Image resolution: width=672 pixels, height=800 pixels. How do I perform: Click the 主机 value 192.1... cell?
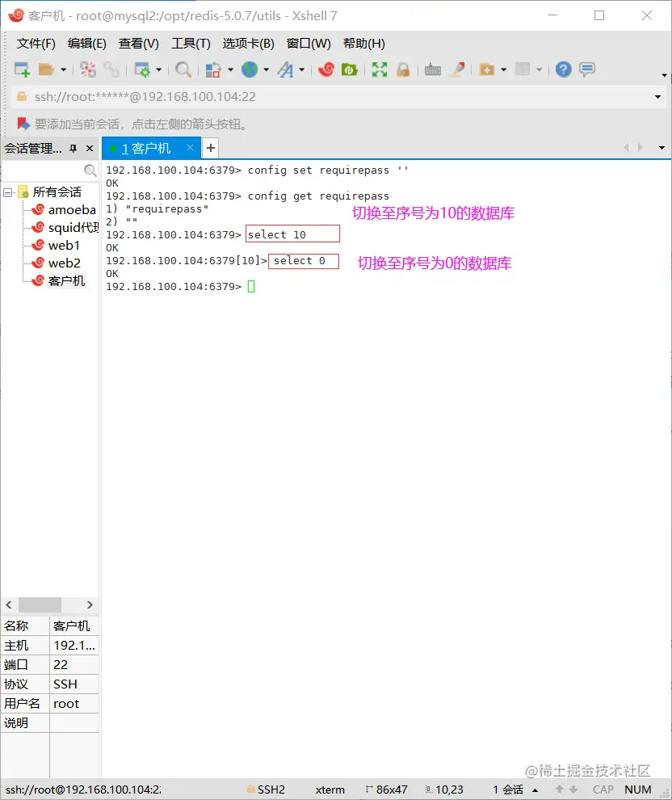point(74,646)
